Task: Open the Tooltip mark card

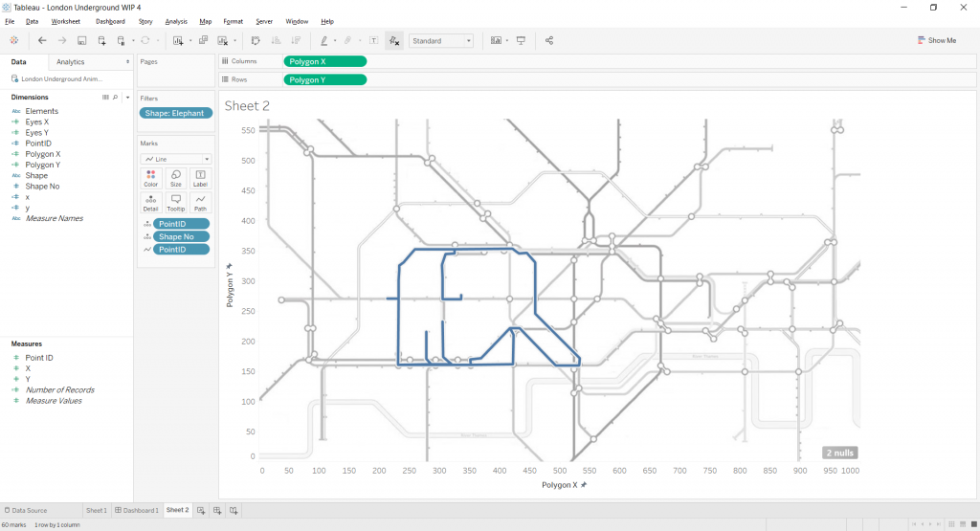Action: click(176, 203)
